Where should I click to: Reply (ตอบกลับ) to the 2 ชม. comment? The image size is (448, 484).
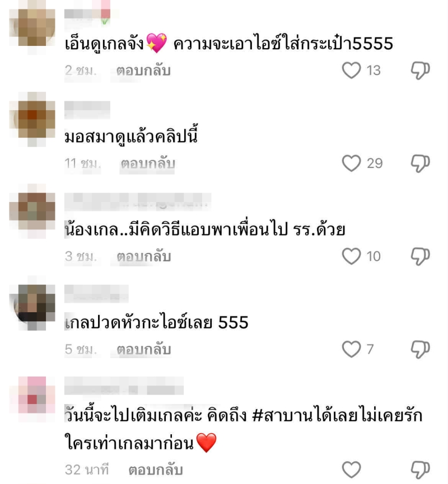click(143, 71)
